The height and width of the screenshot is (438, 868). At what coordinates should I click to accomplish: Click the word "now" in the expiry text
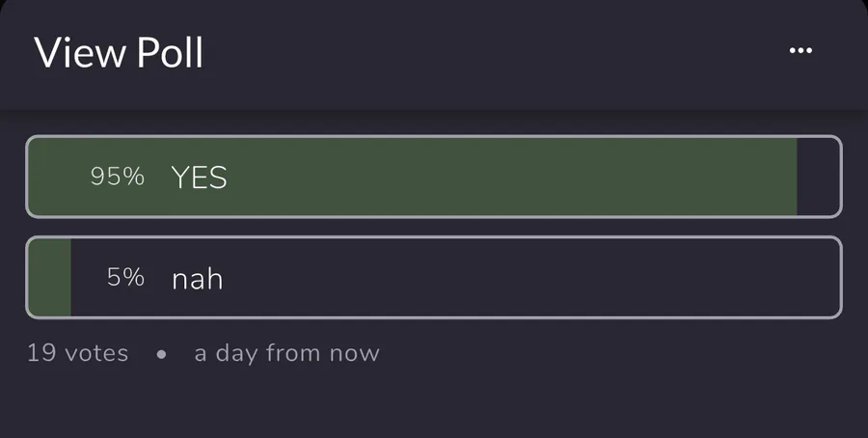pos(354,353)
